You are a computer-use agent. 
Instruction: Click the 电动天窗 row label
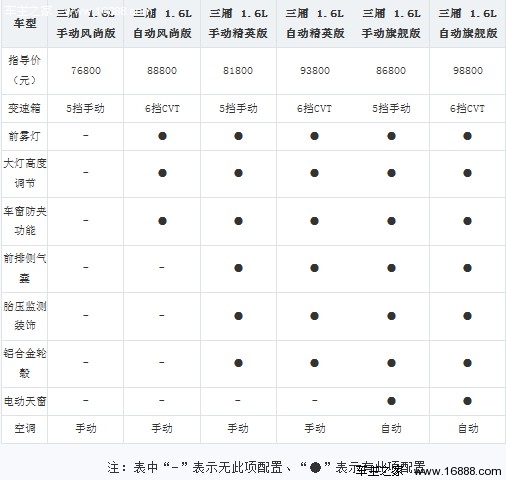25,401
